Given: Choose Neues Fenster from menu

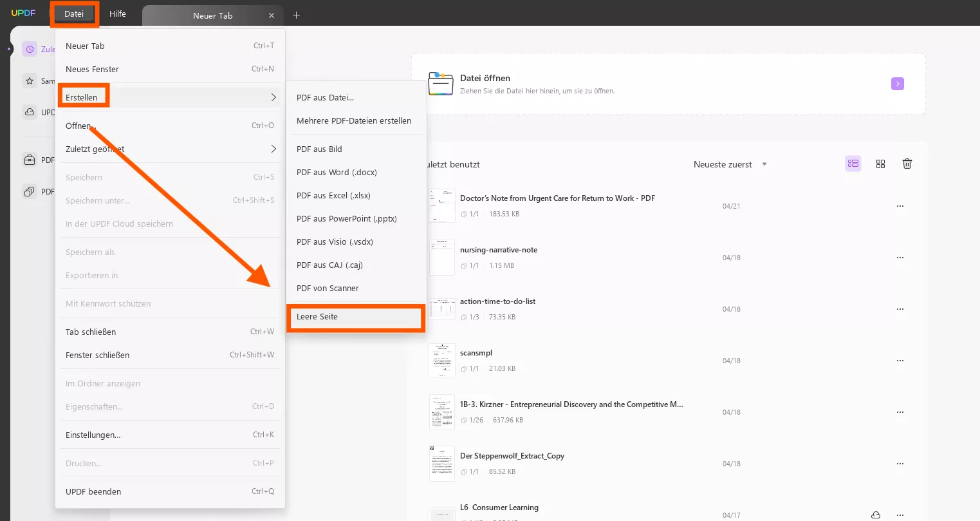Looking at the screenshot, I should [170, 69].
